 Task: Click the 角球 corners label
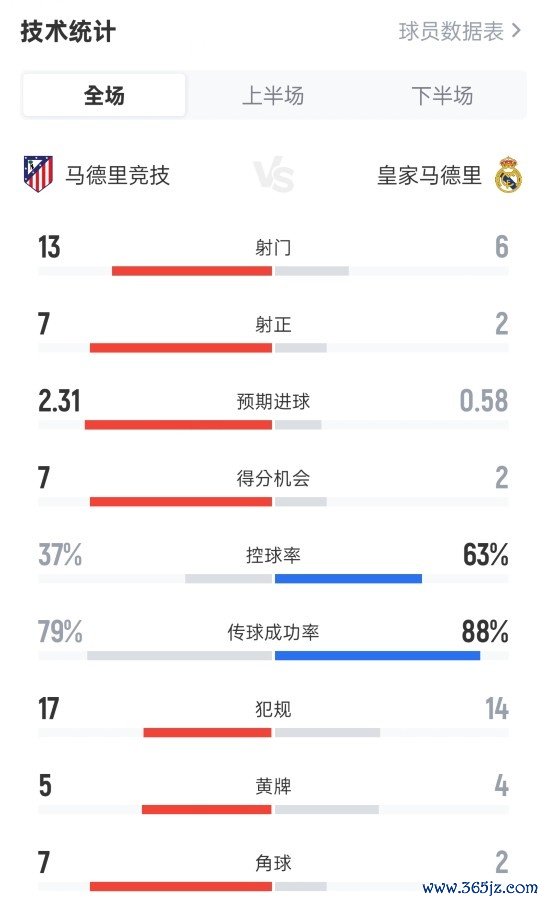(x=273, y=863)
